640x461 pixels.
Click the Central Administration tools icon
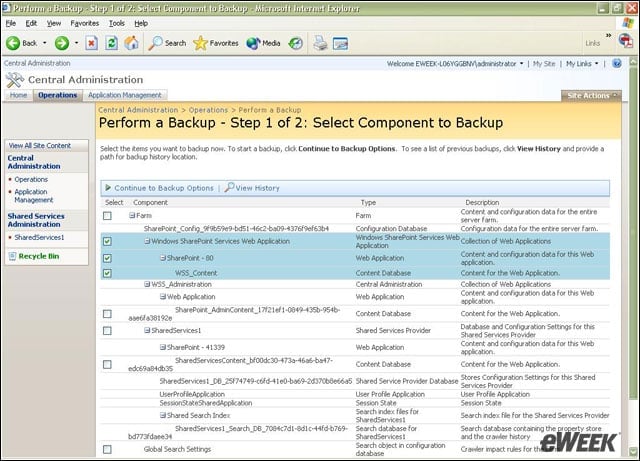pyautogui.click(x=15, y=80)
